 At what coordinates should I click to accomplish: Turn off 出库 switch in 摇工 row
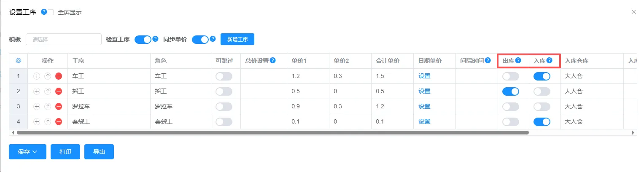(x=510, y=91)
